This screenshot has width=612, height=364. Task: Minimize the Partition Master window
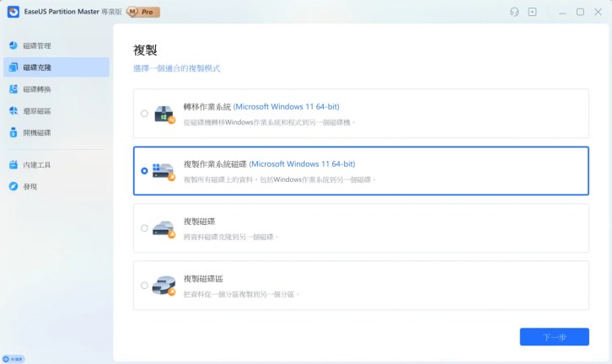(562, 12)
